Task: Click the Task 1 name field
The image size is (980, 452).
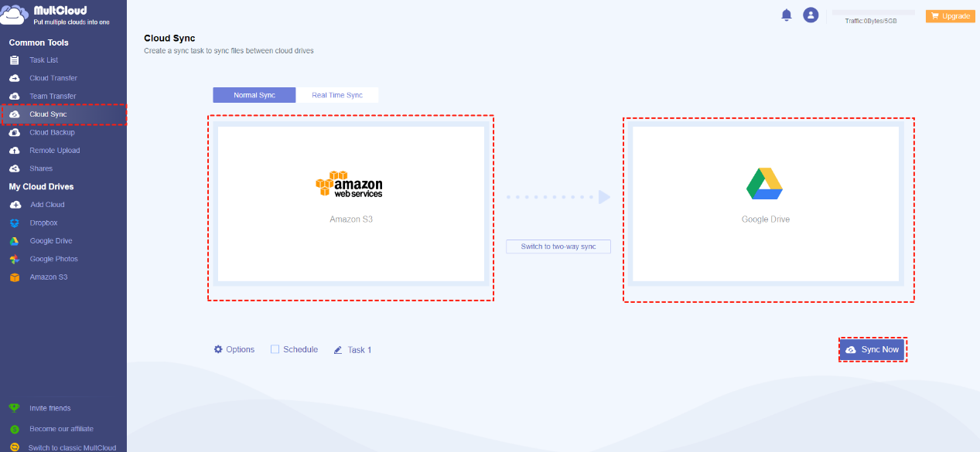Action: [x=360, y=350]
